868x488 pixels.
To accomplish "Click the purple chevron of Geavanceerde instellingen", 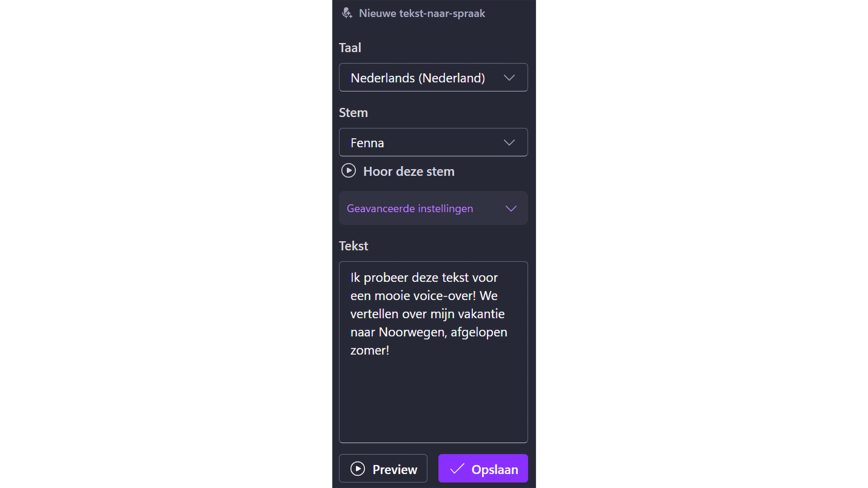I will pos(511,208).
